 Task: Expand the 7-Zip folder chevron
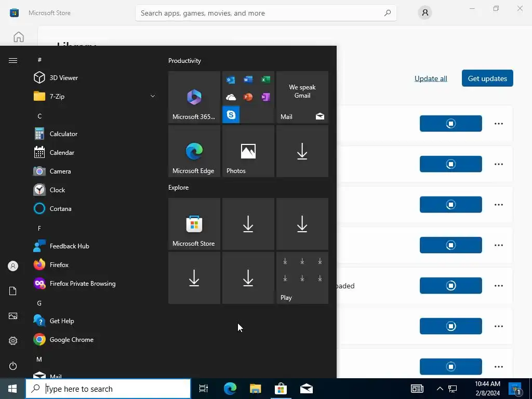(x=153, y=96)
